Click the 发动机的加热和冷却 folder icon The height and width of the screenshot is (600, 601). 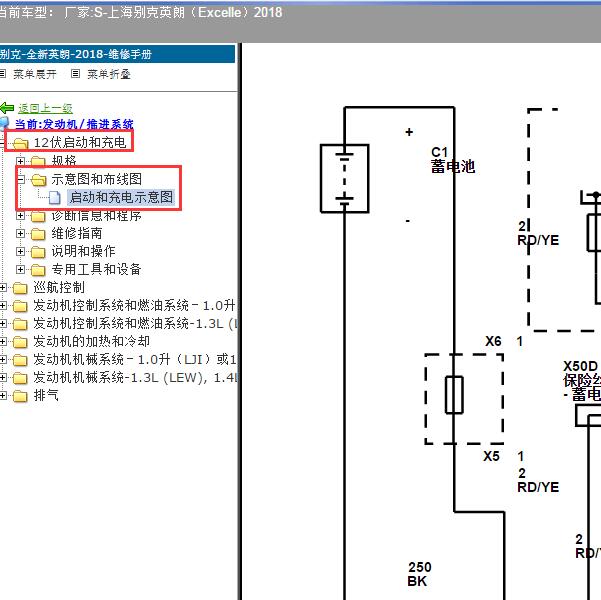[x=20, y=342]
